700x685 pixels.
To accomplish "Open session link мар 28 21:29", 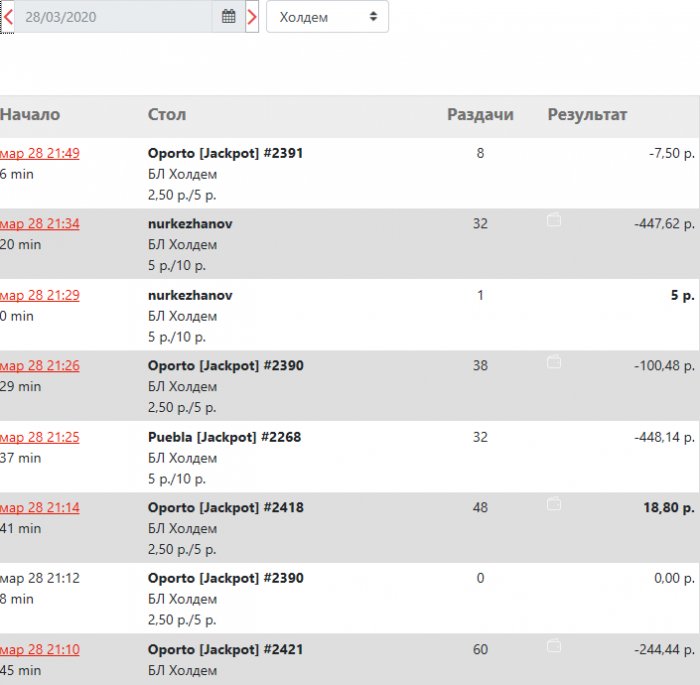I will [40, 295].
